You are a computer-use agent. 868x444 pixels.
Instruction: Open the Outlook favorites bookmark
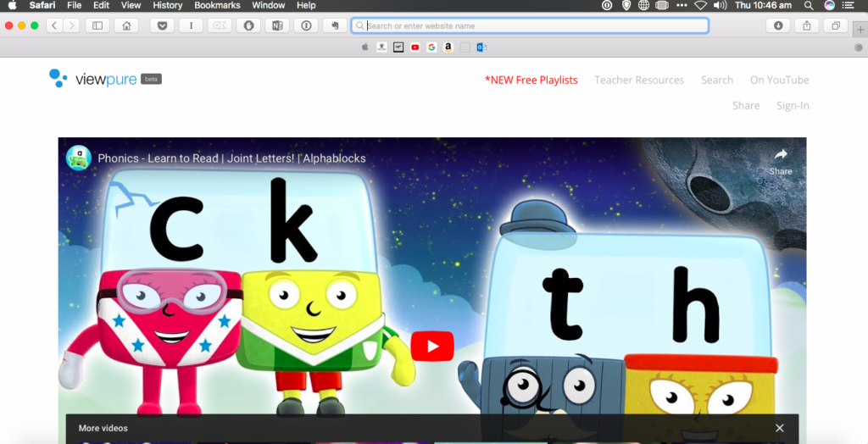pyautogui.click(x=481, y=47)
